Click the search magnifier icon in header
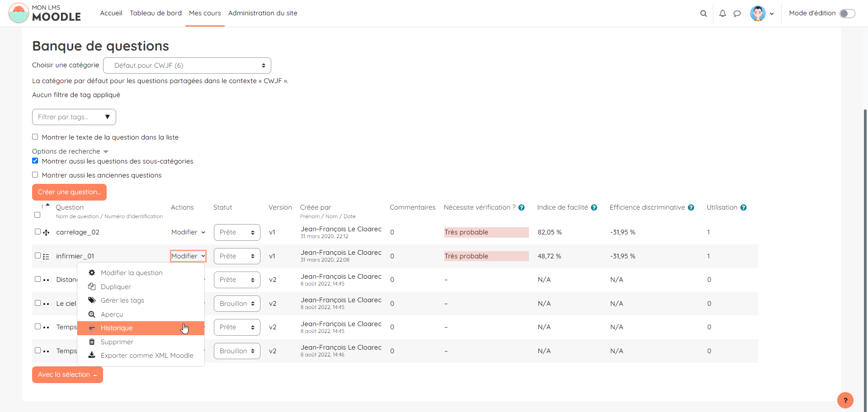Image resolution: width=868 pixels, height=412 pixels. pos(703,14)
